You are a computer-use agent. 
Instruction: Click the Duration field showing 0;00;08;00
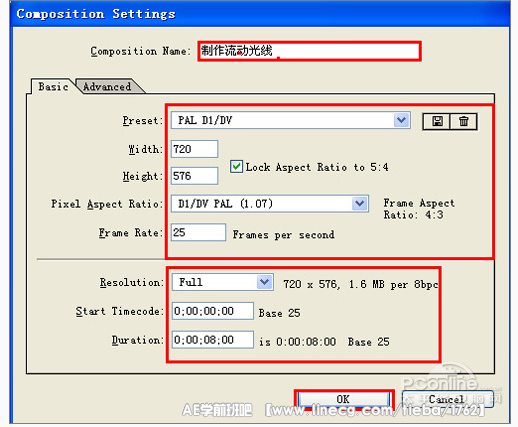pyautogui.click(x=213, y=340)
